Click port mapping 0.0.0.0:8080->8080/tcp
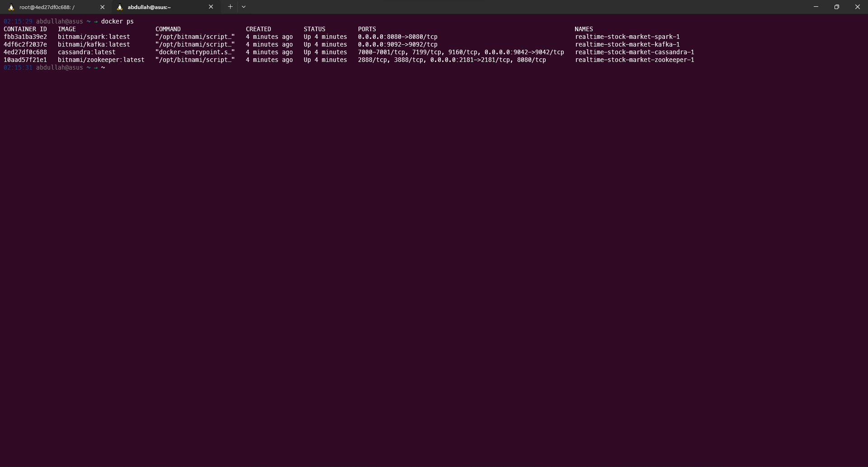 click(x=398, y=37)
